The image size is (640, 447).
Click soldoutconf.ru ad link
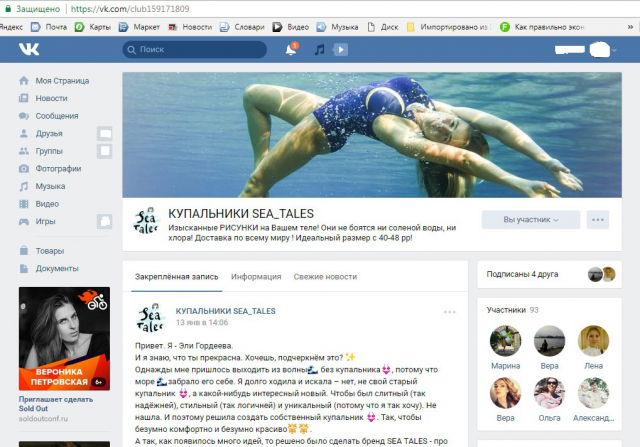[x=43, y=419]
